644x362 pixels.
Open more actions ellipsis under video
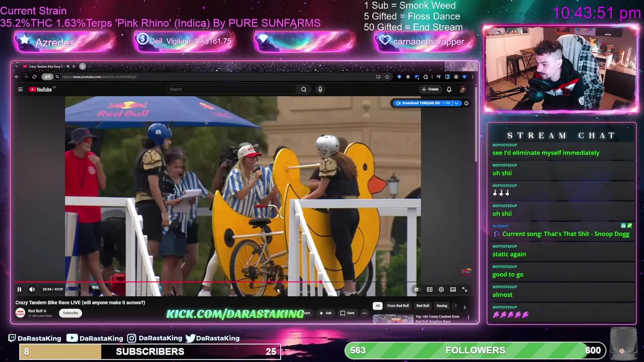click(x=364, y=313)
